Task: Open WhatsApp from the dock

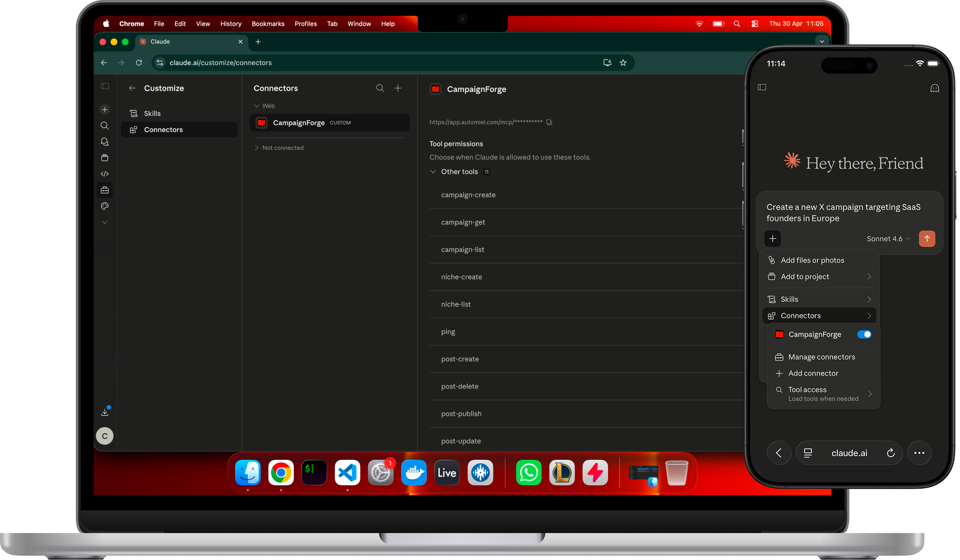Action: click(529, 473)
